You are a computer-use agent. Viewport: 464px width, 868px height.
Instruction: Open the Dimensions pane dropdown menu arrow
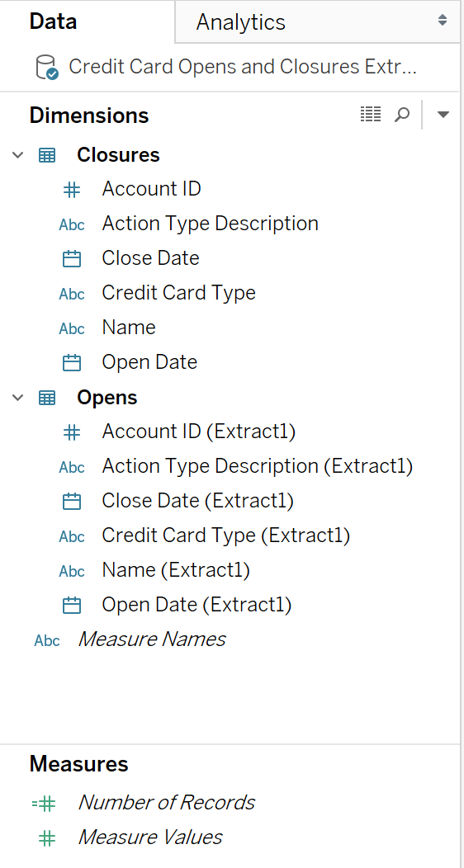pyautogui.click(x=443, y=115)
